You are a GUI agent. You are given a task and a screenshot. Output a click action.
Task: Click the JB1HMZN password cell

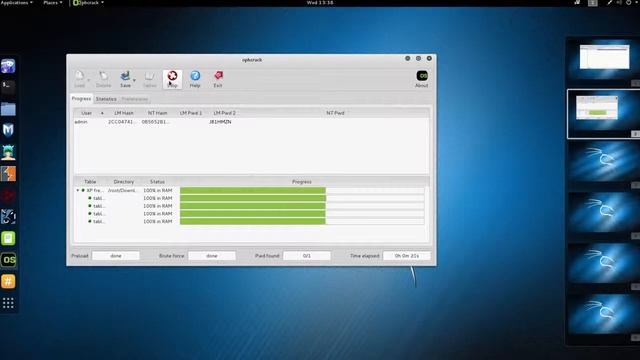tap(220, 122)
